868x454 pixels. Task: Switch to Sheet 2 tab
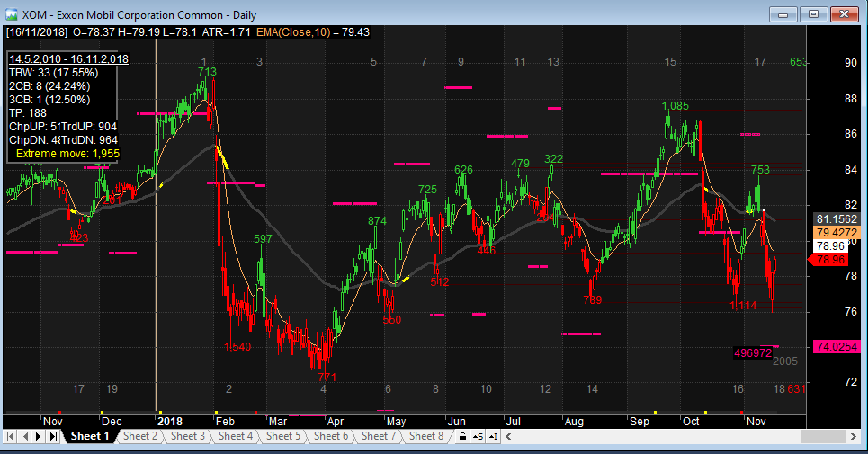(140, 436)
